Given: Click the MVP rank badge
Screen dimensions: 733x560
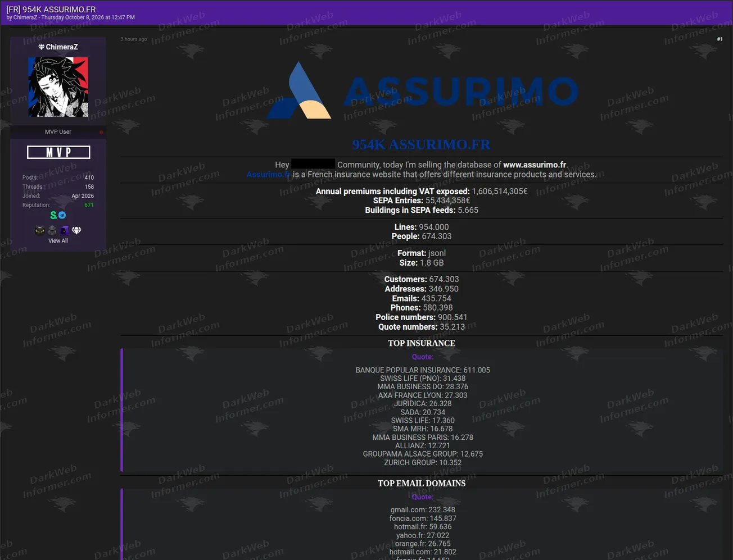Looking at the screenshot, I should click(x=58, y=152).
